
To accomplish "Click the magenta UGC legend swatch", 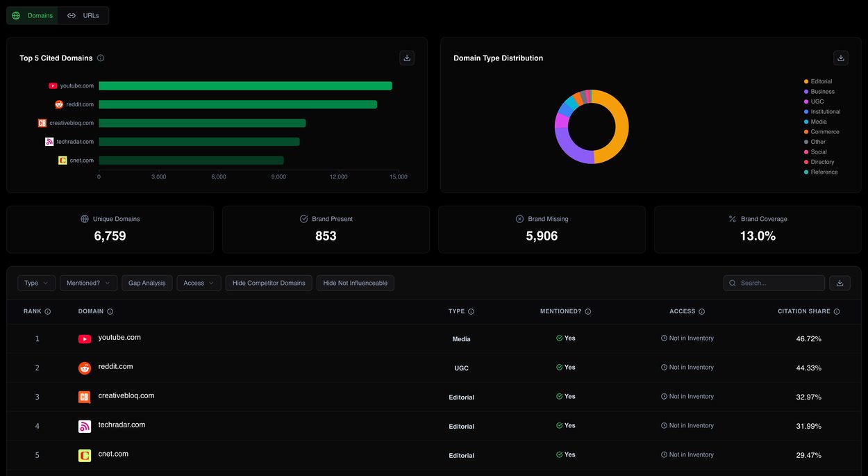I will pos(806,101).
